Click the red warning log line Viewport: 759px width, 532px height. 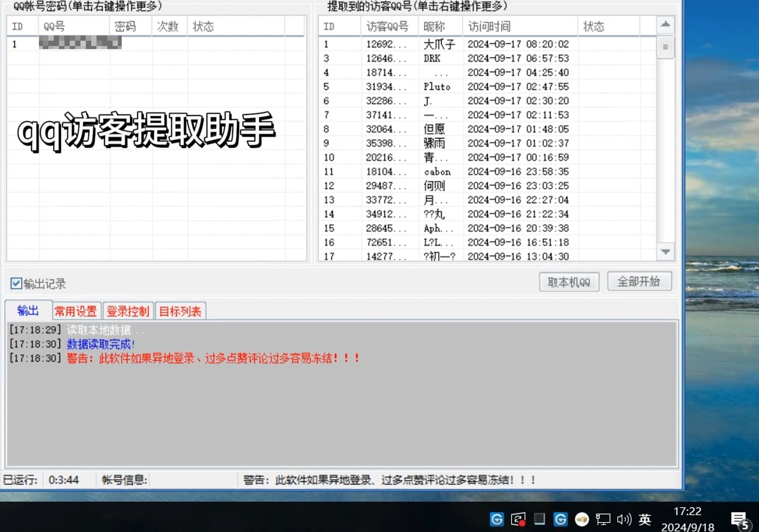coord(213,358)
